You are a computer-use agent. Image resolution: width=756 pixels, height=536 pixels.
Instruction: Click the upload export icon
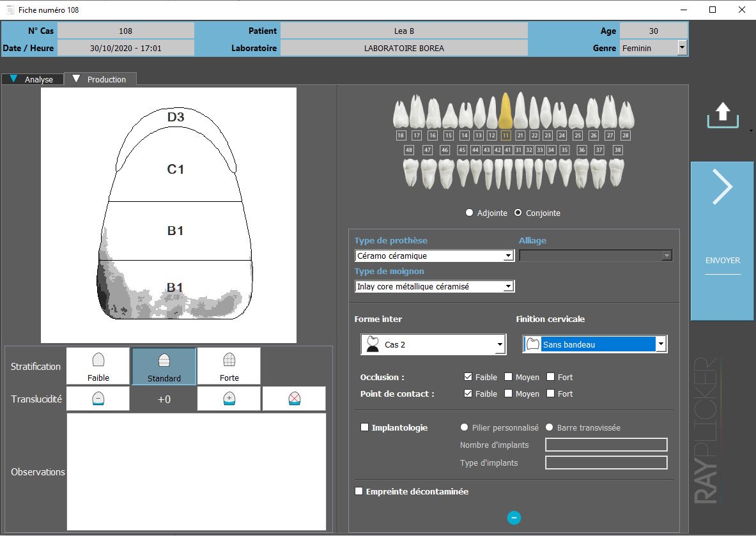click(722, 116)
